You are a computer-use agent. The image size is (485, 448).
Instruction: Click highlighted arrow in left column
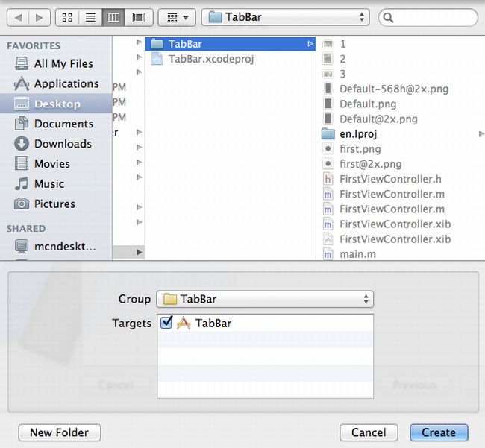[140, 252]
